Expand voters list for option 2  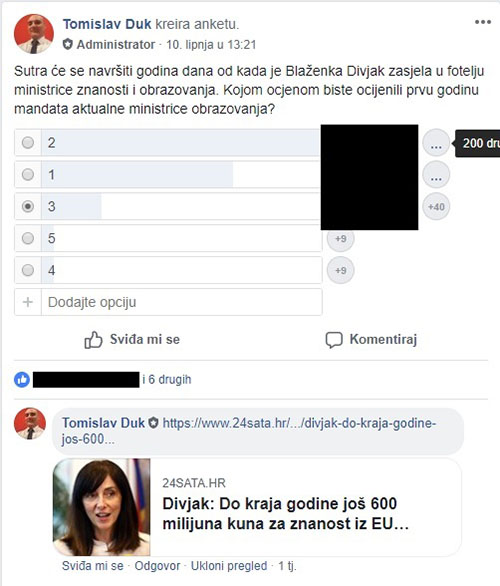tap(436, 143)
